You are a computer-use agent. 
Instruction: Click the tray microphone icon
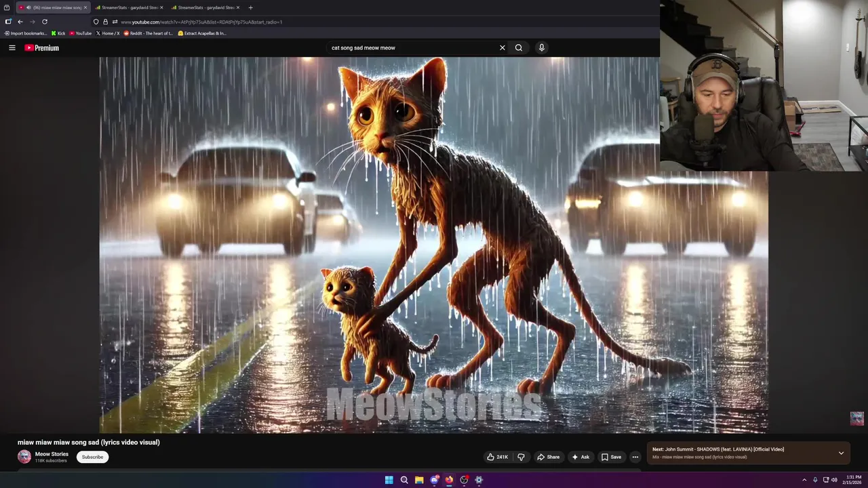tap(815, 480)
